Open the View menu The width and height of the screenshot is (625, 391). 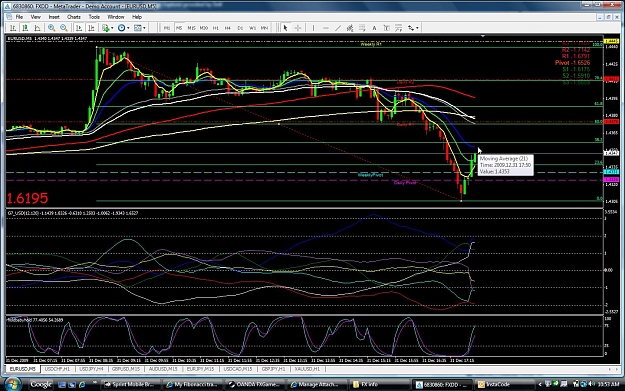pyautogui.click(x=35, y=17)
